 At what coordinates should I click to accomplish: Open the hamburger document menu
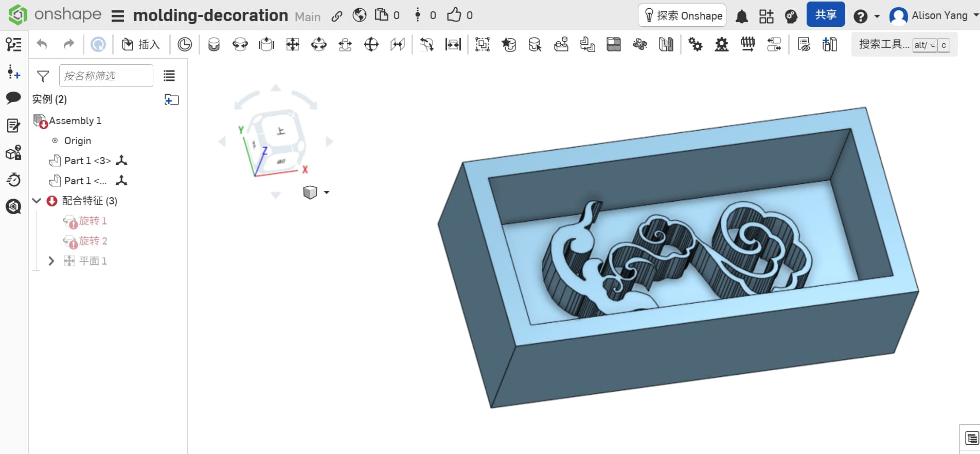[118, 16]
